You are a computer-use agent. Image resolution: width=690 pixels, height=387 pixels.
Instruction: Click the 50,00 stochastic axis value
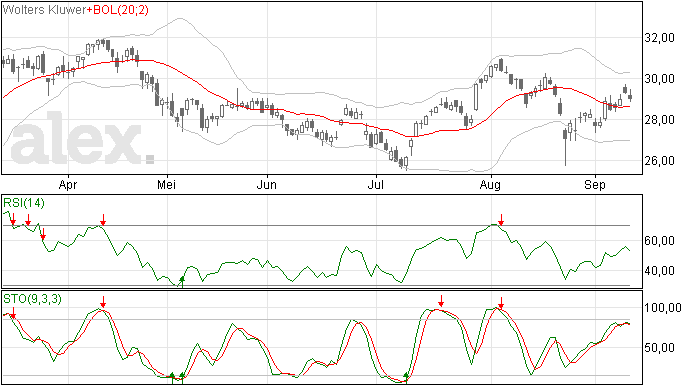click(x=659, y=348)
